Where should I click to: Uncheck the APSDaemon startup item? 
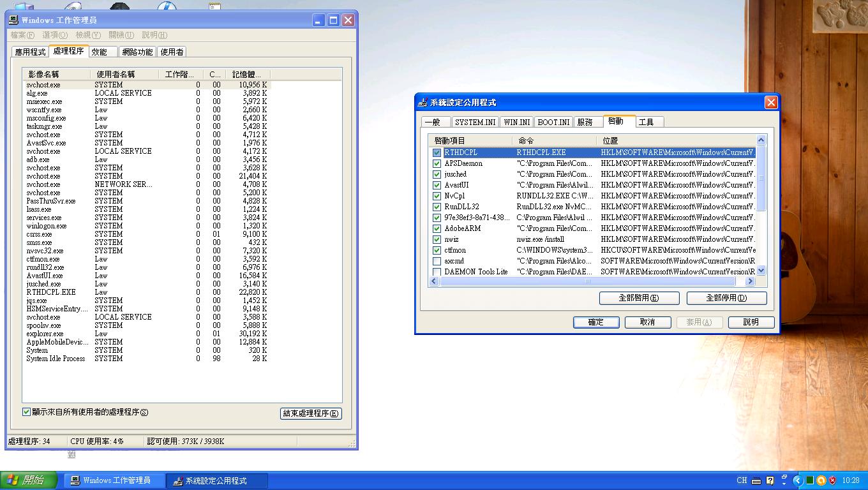437,163
